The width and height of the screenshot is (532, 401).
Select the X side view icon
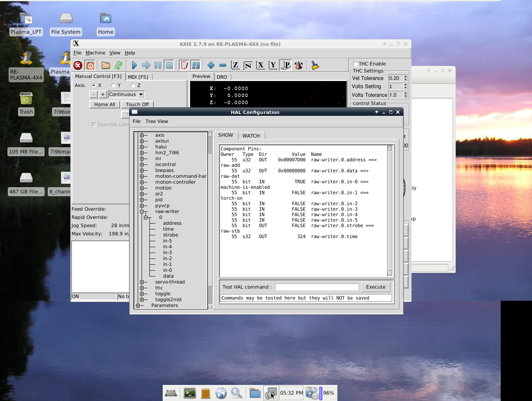coord(260,65)
